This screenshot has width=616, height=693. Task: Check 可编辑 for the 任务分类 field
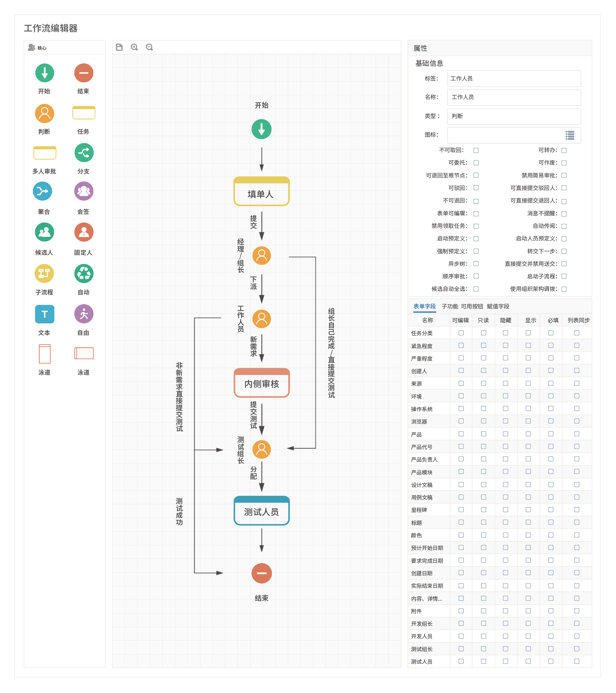461,333
